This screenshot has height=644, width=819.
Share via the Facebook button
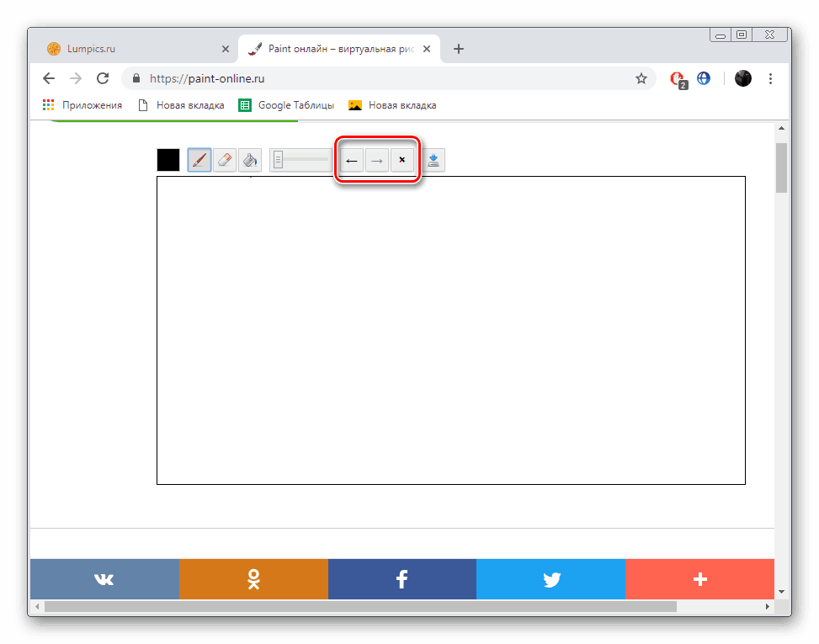pyautogui.click(x=402, y=578)
